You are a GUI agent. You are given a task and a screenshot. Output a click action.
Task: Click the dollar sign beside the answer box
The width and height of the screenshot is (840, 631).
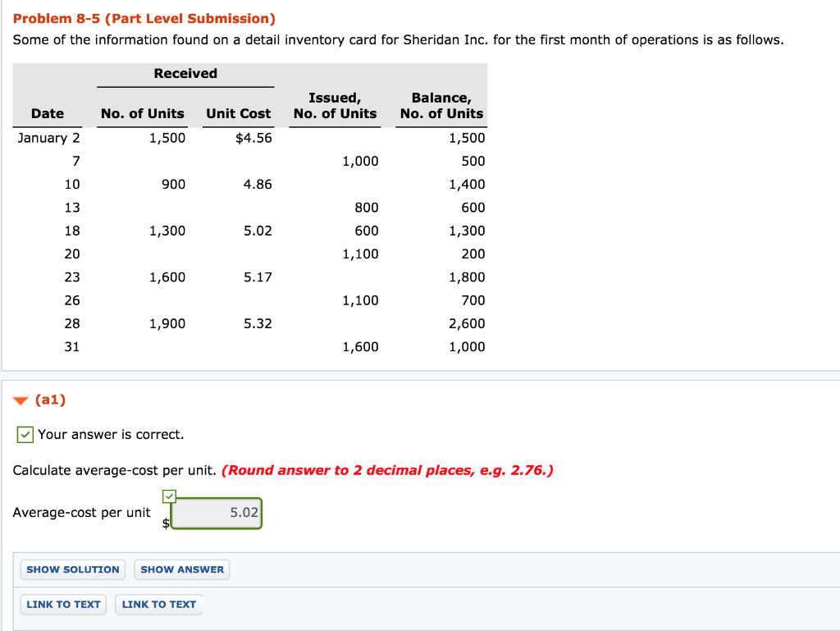coord(167,522)
